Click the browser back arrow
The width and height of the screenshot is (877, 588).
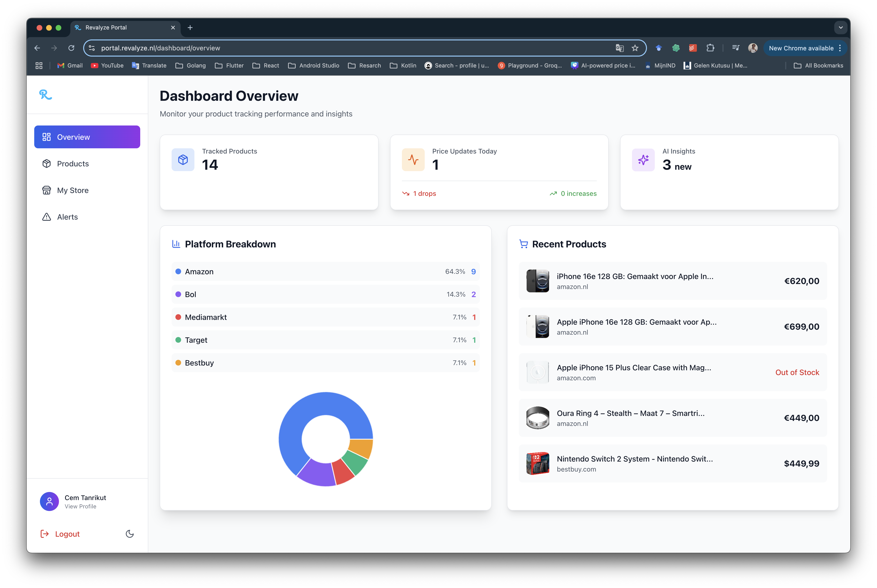pyautogui.click(x=37, y=48)
